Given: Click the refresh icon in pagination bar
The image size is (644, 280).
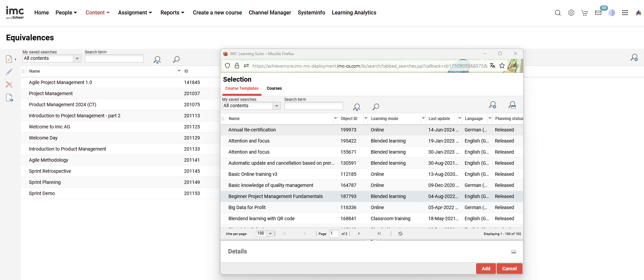Looking at the screenshot, I should coord(400,234).
